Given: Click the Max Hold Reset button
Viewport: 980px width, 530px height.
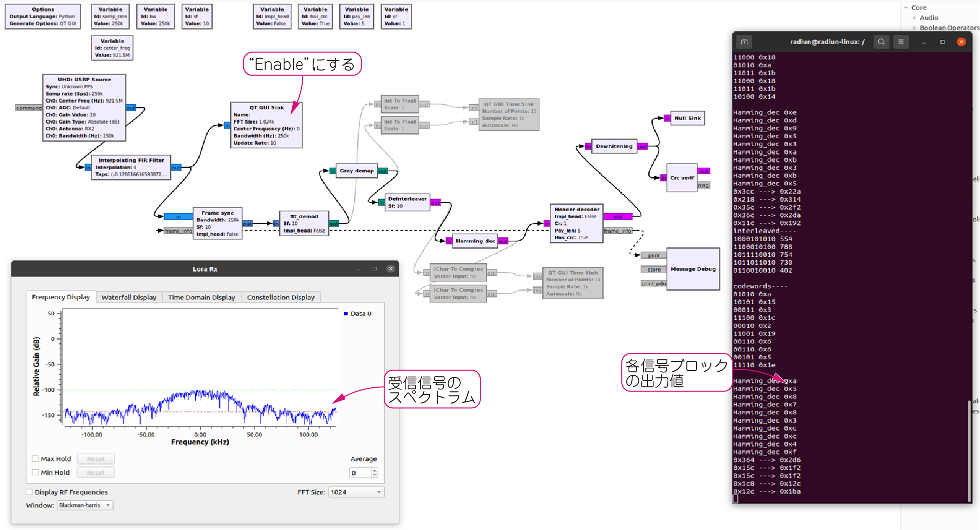Looking at the screenshot, I should 96,459.
